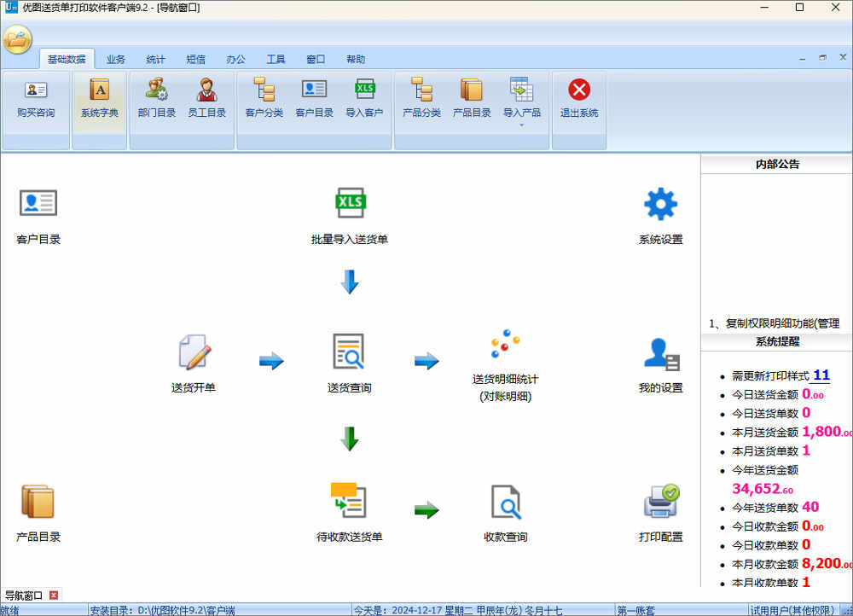Click 退出系统 to exit
853x616 pixels.
coord(578,98)
